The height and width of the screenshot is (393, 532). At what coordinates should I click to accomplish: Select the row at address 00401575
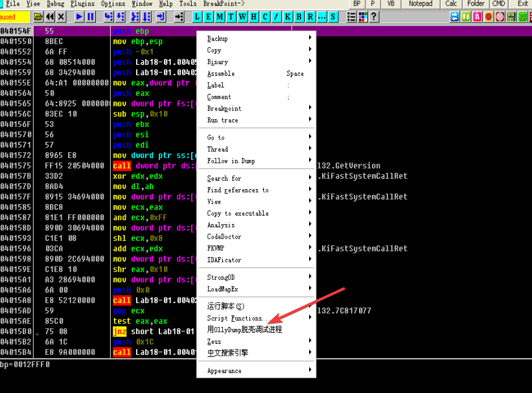[98, 166]
